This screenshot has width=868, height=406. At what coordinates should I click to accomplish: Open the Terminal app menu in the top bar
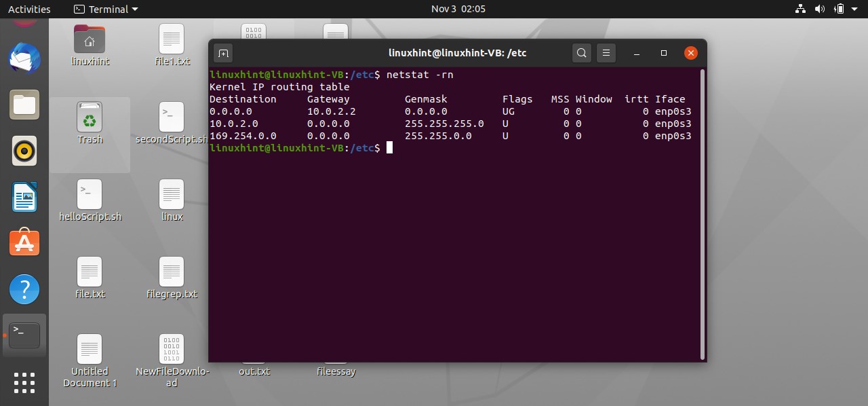pos(105,9)
